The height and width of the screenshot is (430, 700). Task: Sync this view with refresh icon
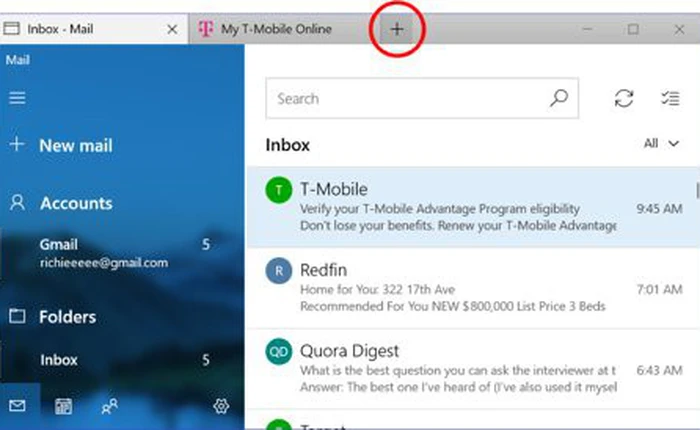click(624, 98)
